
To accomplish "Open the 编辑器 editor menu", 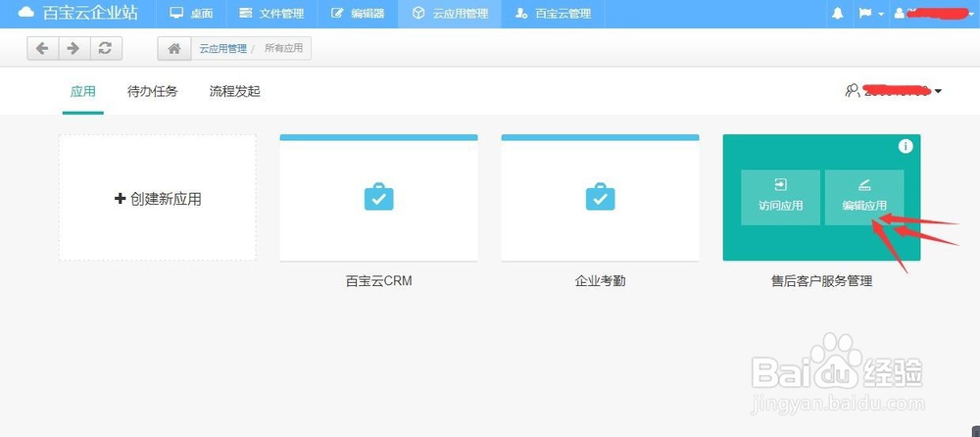I will (x=358, y=14).
